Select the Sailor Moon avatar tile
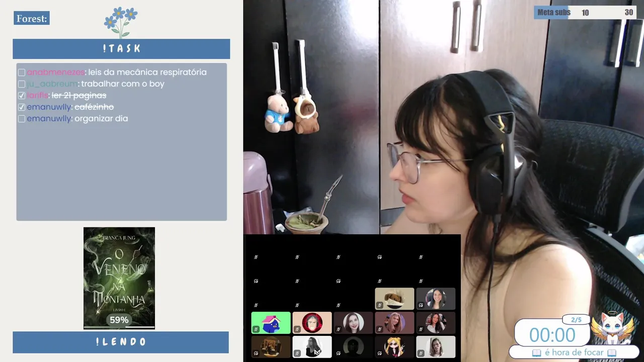This screenshot has height=362, width=644. coord(394,347)
